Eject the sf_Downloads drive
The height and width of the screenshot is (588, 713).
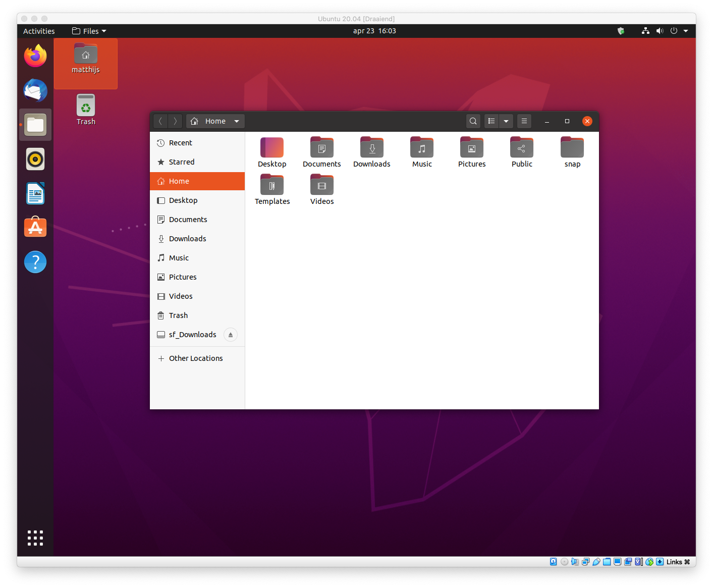[231, 335]
